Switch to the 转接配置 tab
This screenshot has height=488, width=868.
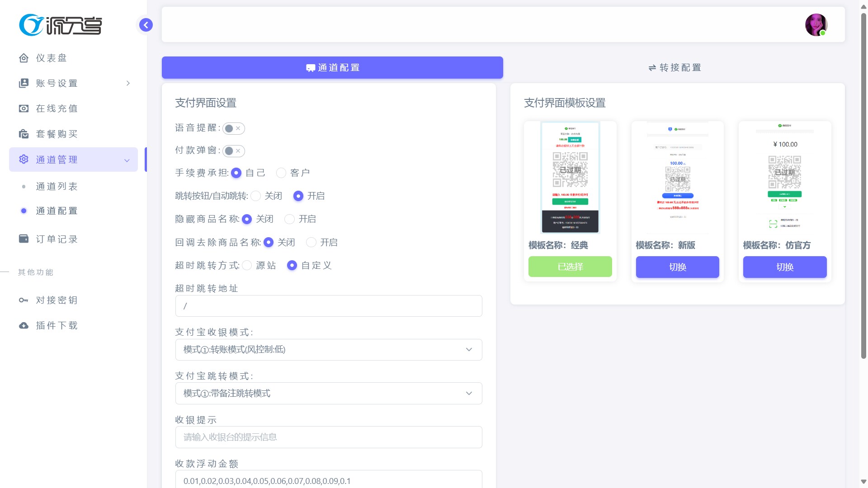coord(674,67)
